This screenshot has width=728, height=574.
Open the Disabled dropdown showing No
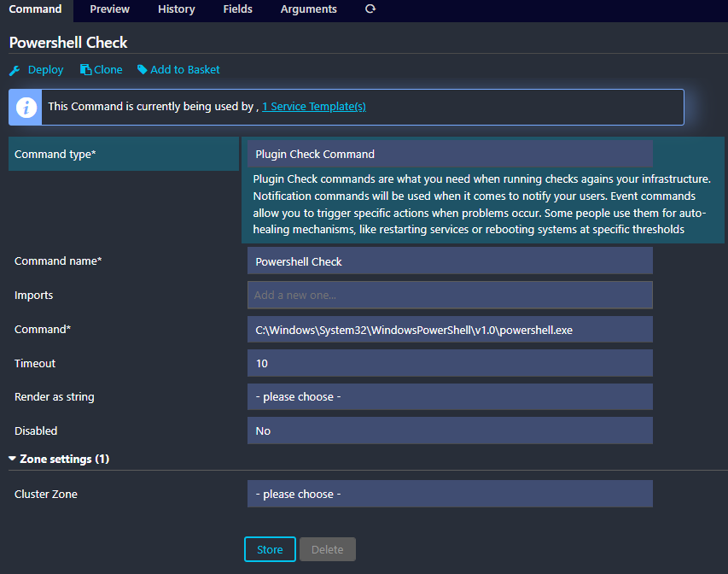click(450, 431)
